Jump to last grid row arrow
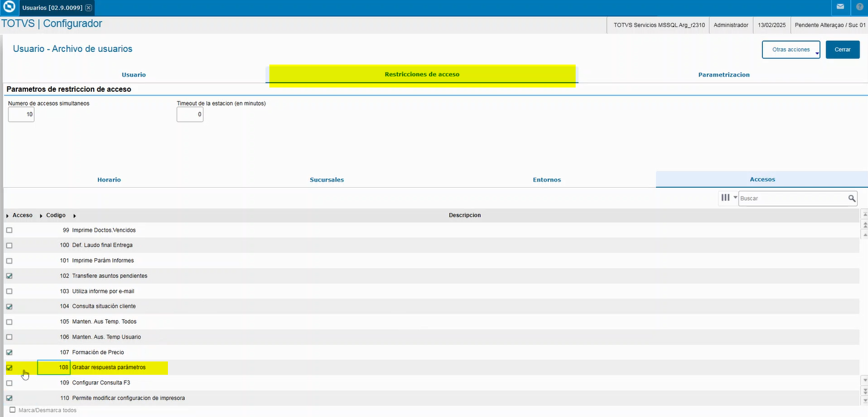Screen dimensions: 868x417 coord(864,400)
